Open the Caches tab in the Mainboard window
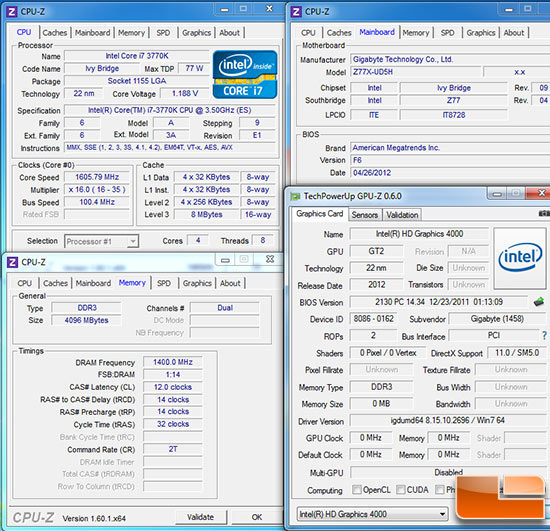Image resolution: width=550 pixels, height=531 pixels. pyautogui.click(x=339, y=33)
